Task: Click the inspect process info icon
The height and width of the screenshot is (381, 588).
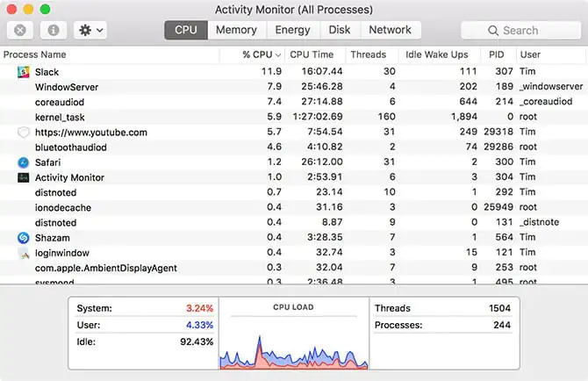Action: pos(53,30)
